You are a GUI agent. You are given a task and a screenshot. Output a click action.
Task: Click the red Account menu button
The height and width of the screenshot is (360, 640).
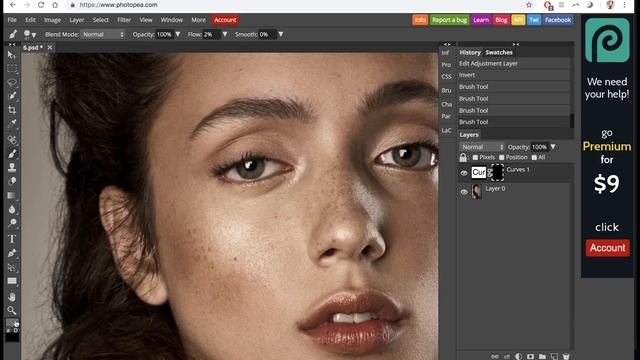tap(225, 20)
